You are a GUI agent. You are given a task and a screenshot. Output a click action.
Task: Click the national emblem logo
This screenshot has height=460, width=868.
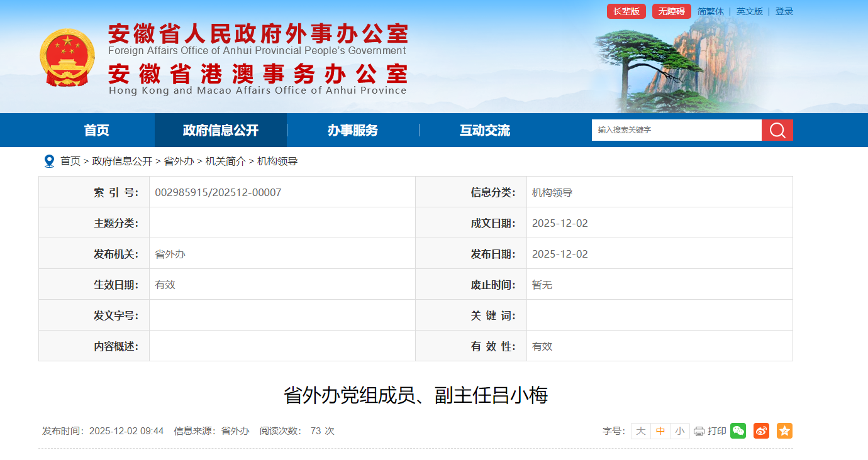click(67, 58)
